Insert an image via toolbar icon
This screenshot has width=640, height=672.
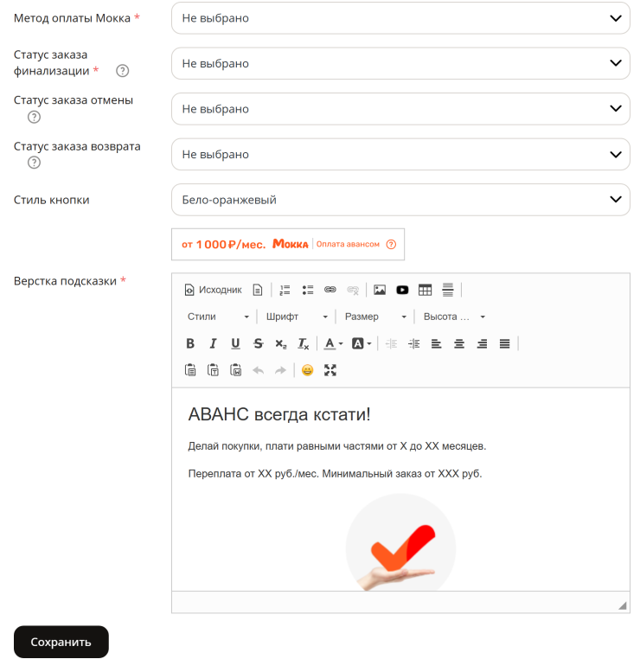click(380, 290)
